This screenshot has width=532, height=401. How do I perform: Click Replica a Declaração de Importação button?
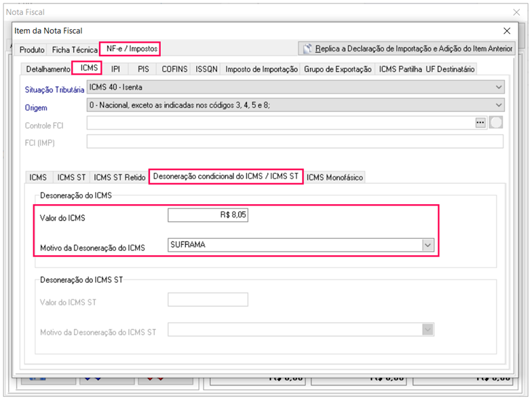click(x=407, y=49)
